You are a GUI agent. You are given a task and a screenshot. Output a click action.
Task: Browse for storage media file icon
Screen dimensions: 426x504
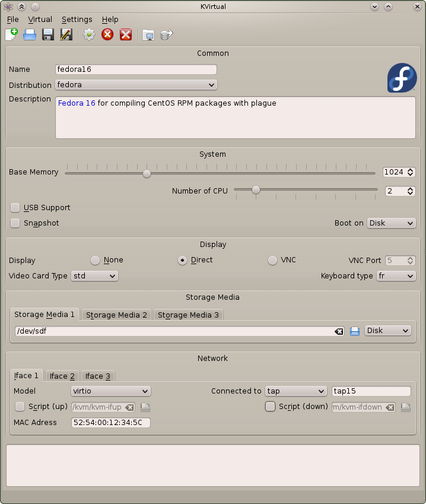(x=355, y=331)
